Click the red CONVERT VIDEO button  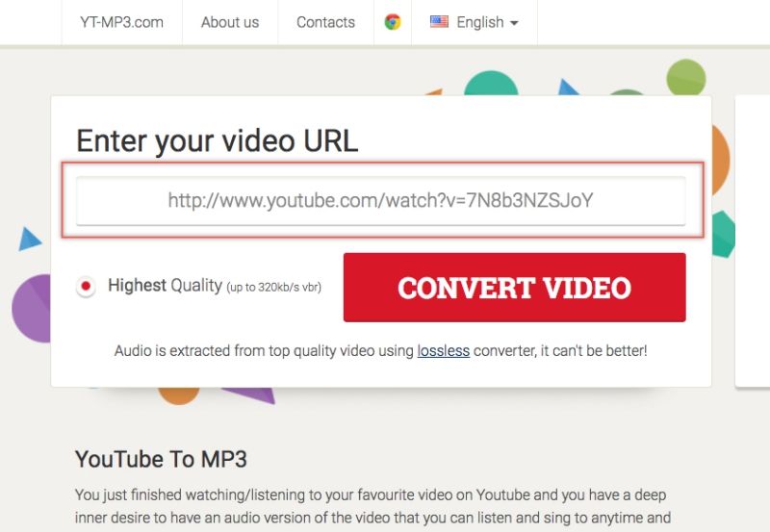(x=515, y=288)
